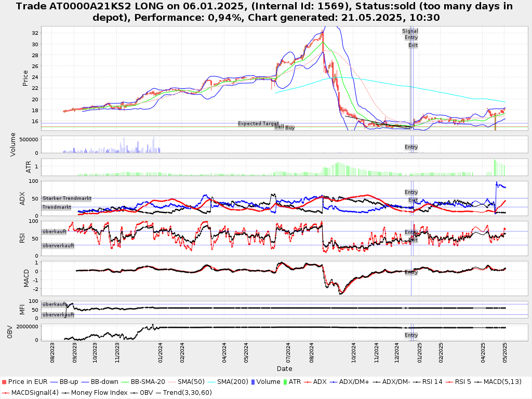Click the Buy annotation label
The width and height of the screenshot is (532, 399).
[x=290, y=127]
